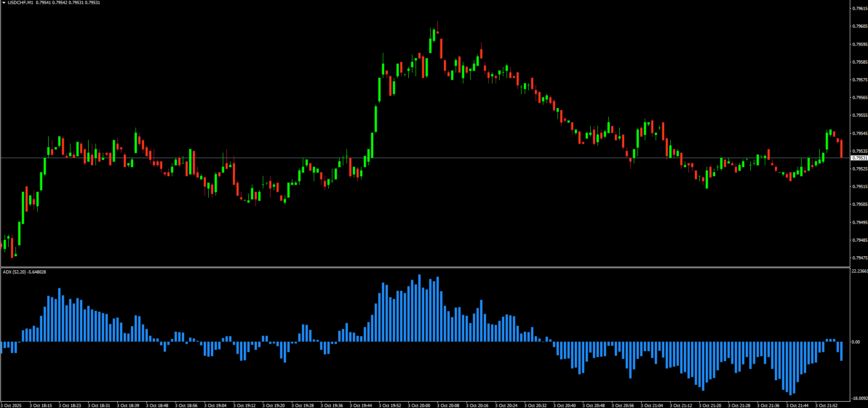Select the -18.0092 minimum on ADX scale
Screen dimensions: 868x408
pyautogui.click(x=859, y=398)
